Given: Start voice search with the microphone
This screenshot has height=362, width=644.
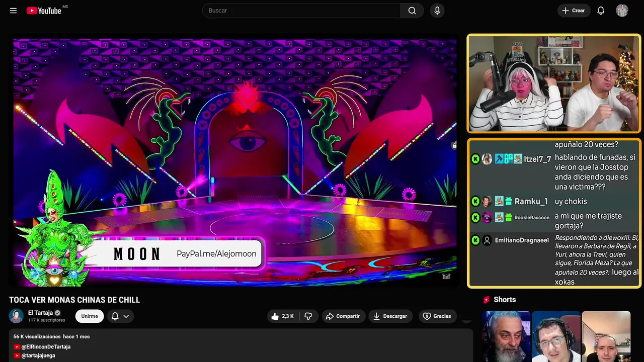Looking at the screenshot, I should pyautogui.click(x=437, y=11).
